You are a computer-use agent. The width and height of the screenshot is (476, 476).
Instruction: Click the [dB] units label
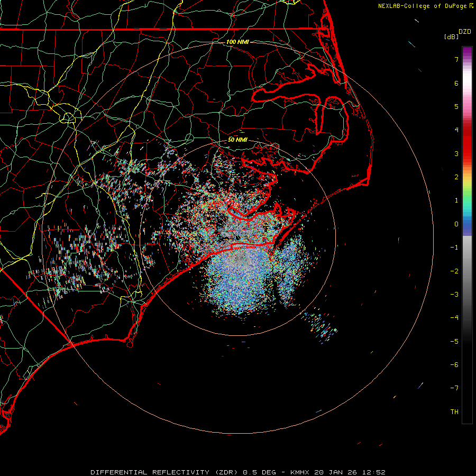pos(451,36)
